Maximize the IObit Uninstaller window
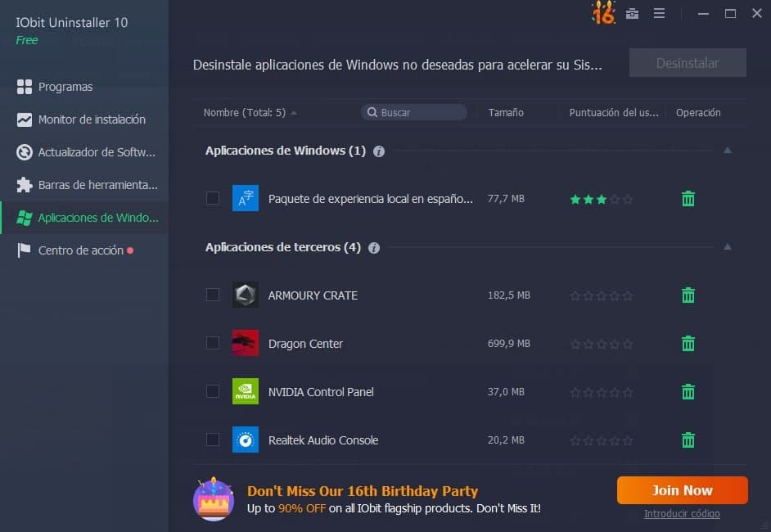Screen dimensions: 771x532 click(730, 14)
